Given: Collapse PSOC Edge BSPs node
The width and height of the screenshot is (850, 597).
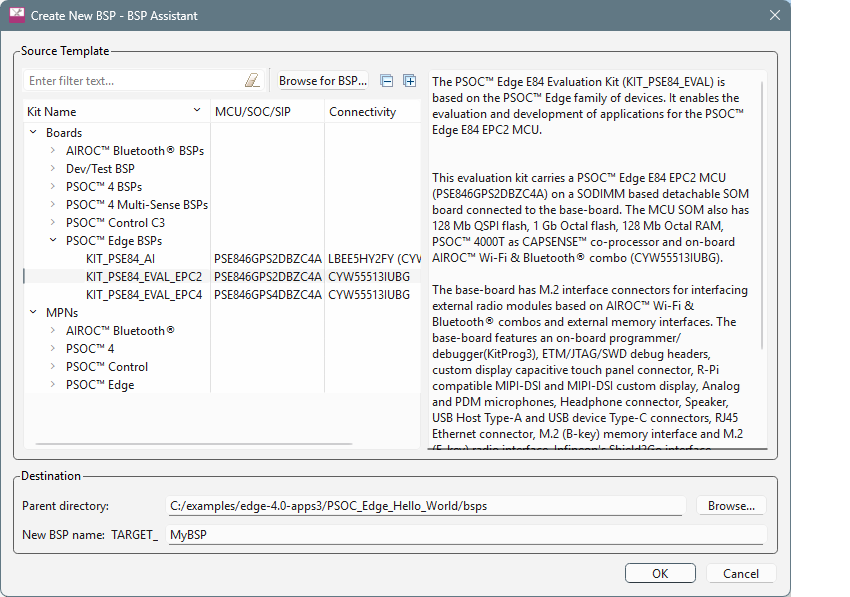Looking at the screenshot, I should (53, 240).
